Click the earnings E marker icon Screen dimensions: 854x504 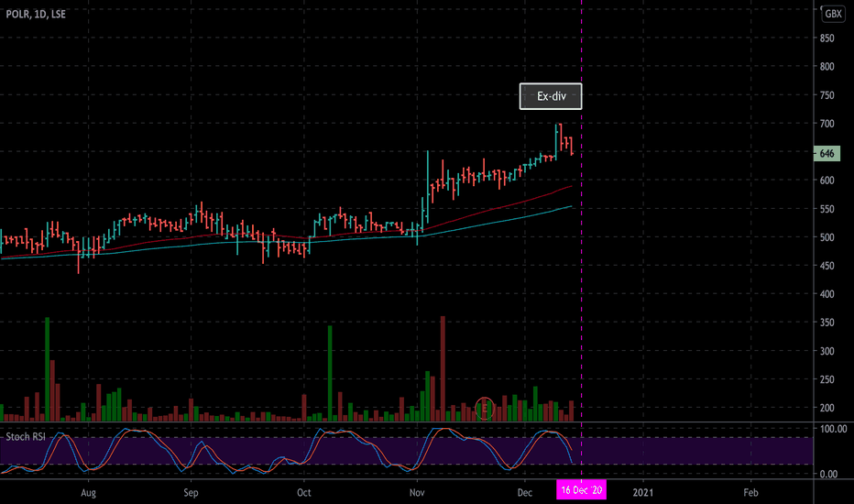point(484,408)
